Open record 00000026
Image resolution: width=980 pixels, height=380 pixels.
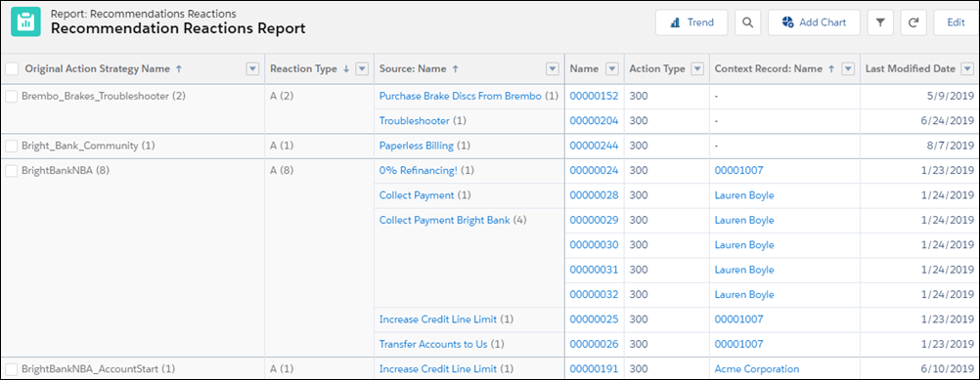pos(594,345)
